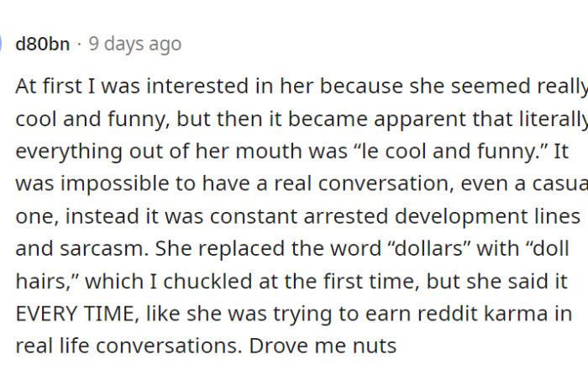Click the "9 days ago" timestamp
This screenshot has height=381, width=588.
tap(134, 44)
